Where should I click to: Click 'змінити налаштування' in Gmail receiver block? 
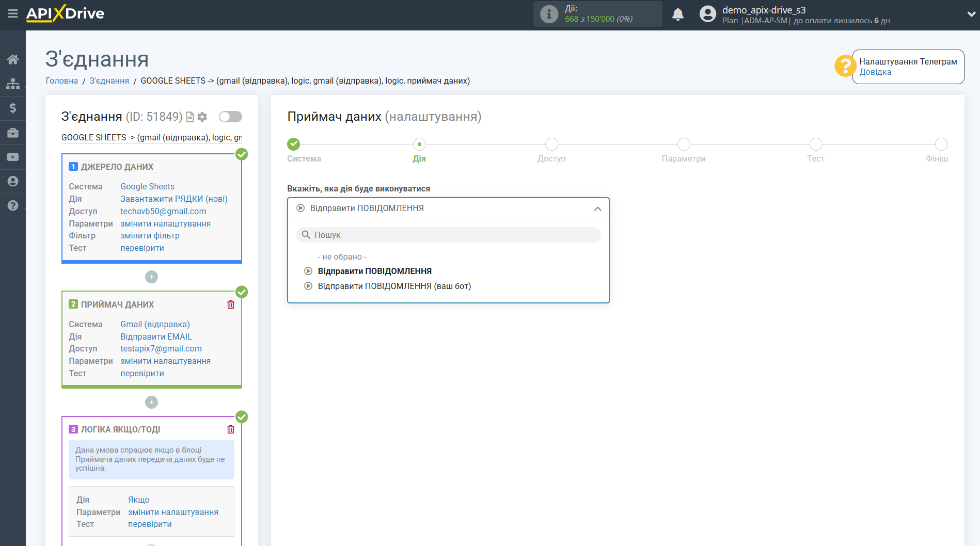click(x=165, y=361)
